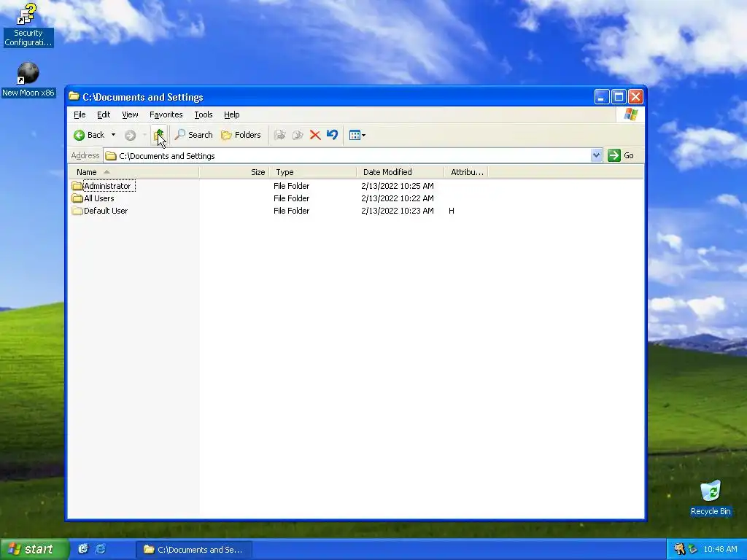The height and width of the screenshot is (560, 747).
Task: Select the Security Configuration desktop shortcut
Action: pos(28,26)
